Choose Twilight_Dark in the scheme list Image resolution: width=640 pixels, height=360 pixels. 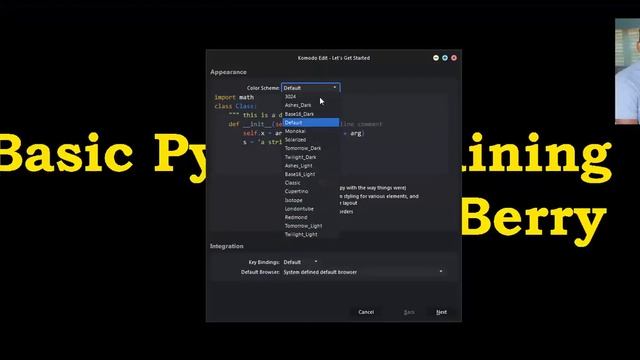(311, 157)
